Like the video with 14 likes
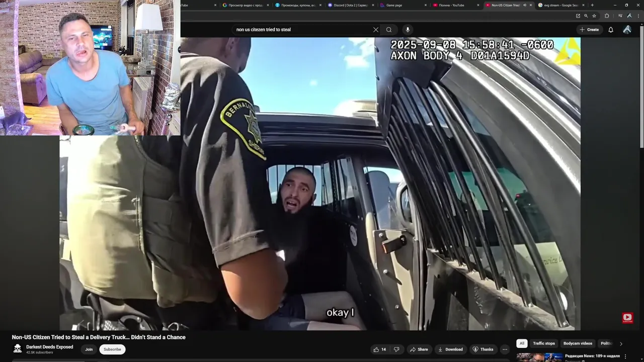644x362 pixels. coord(380,349)
